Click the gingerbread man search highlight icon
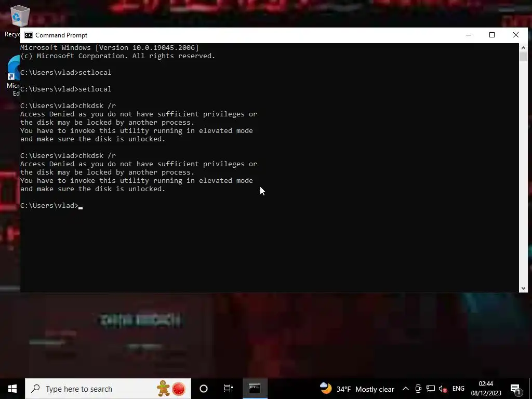This screenshot has height=399, width=532. pyautogui.click(x=163, y=389)
